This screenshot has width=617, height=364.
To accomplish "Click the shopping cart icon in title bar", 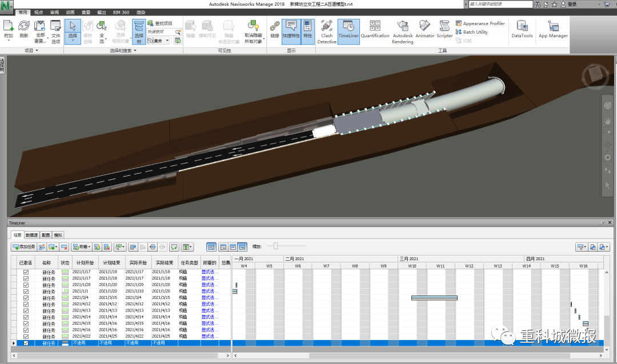I will pos(606,5).
